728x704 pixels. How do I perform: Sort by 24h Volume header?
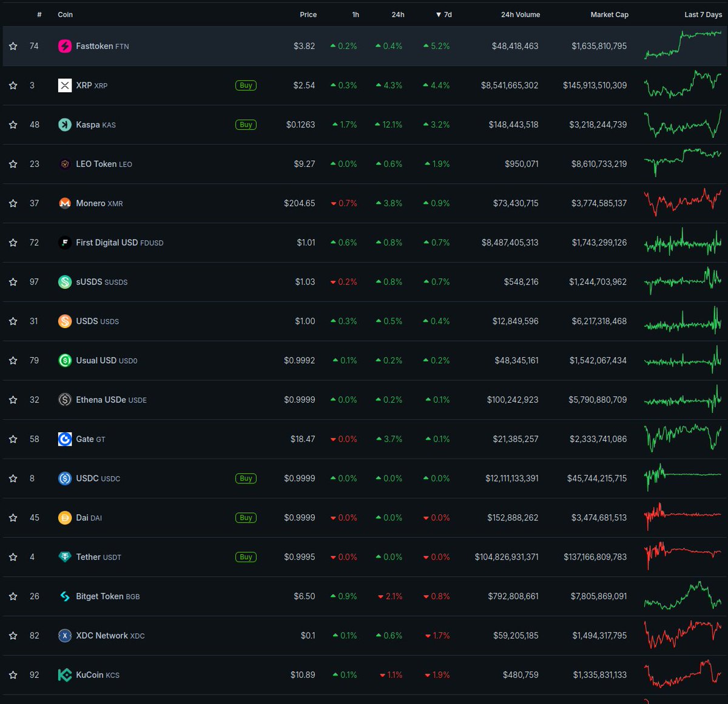[521, 15]
